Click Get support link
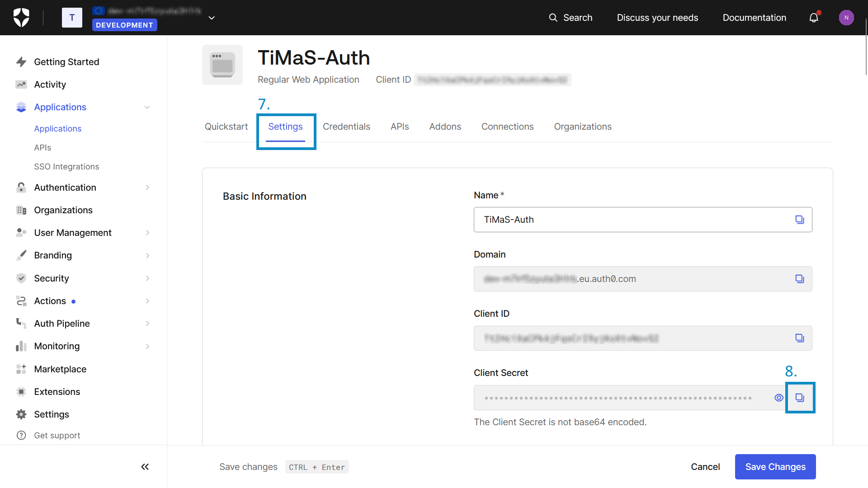The height and width of the screenshot is (488, 868). point(57,436)
